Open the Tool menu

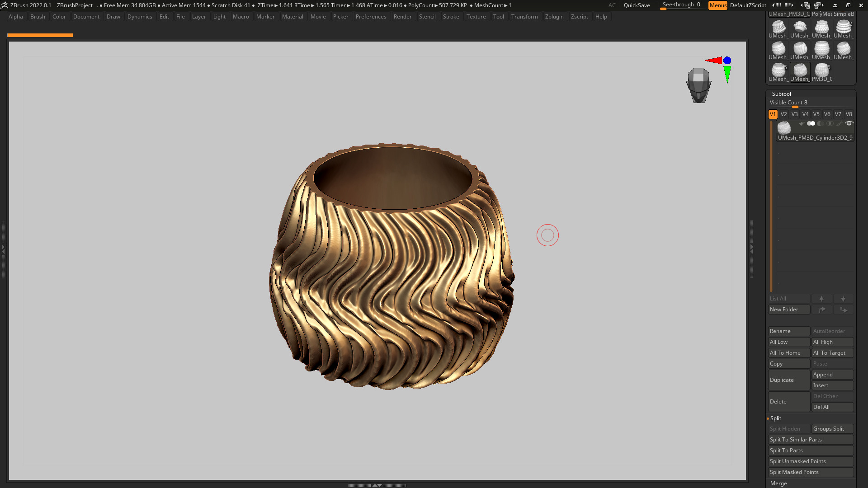498,17
